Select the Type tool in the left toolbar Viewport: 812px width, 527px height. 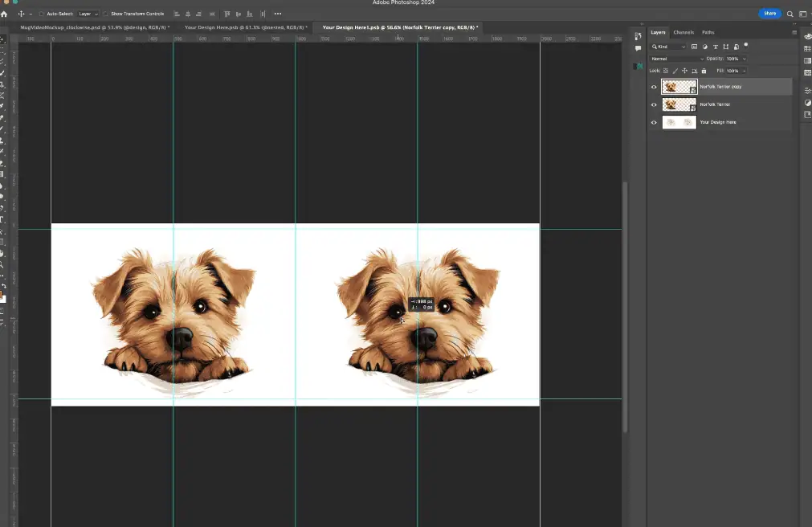[2, 219]
